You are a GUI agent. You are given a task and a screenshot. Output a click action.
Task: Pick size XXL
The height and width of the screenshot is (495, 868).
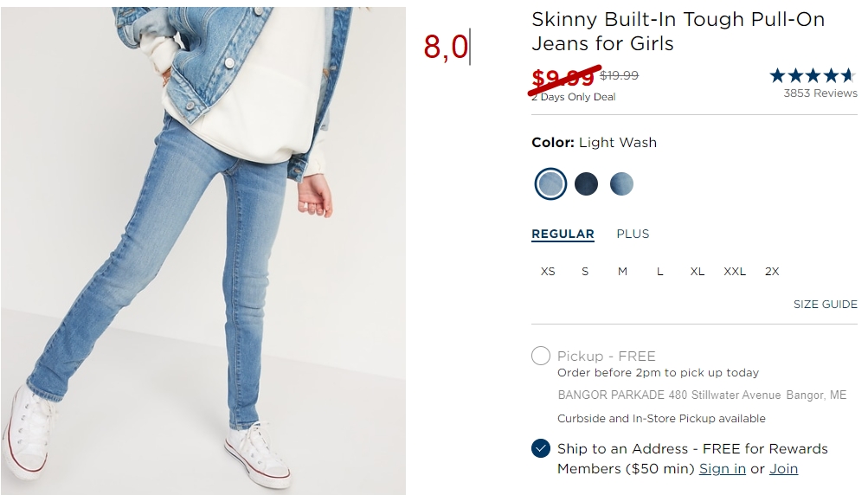click(x=735, y=272)
